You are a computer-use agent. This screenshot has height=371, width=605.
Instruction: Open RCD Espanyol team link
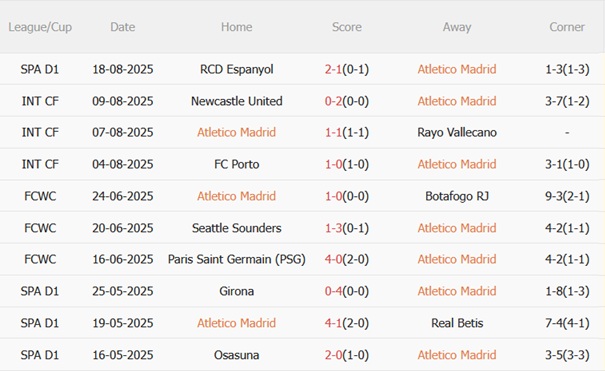[237, 69]
